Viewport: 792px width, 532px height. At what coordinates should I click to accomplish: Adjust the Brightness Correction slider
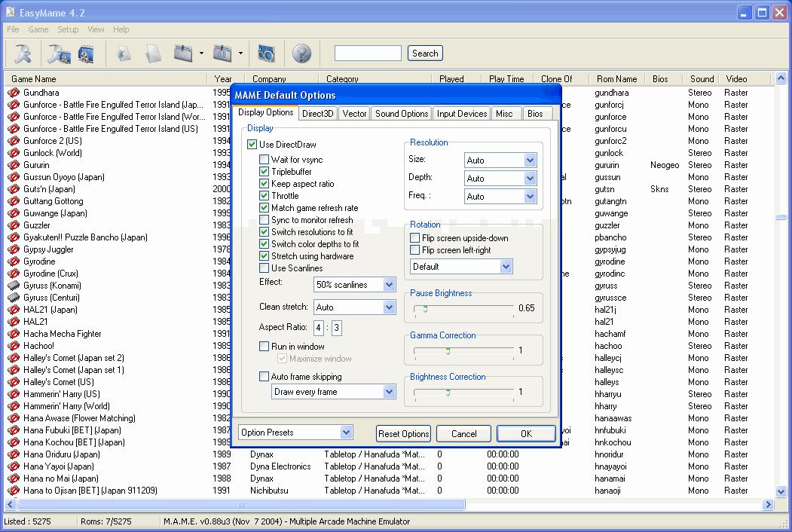(x=448, y=392)
